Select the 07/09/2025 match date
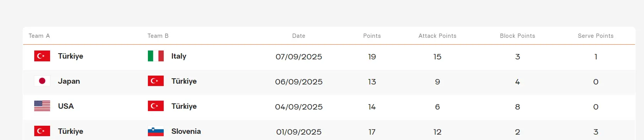 pos(299,57)
